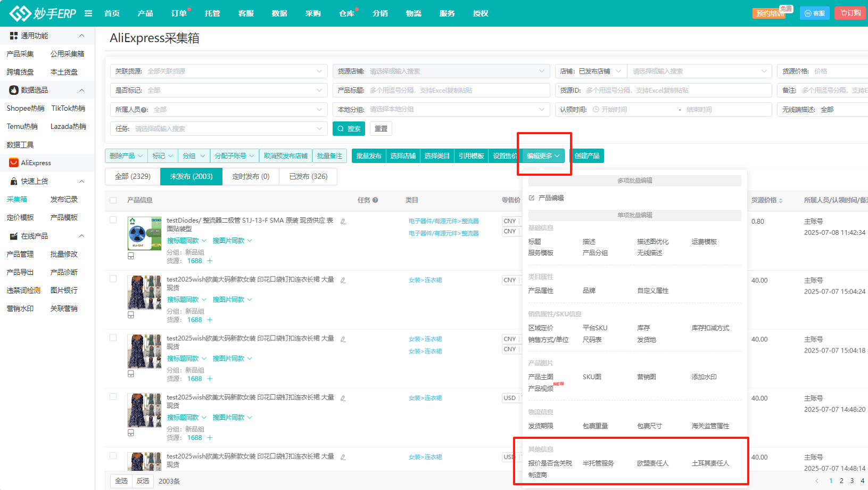Open the 本地分组 dropdown
Screen dimensions: 868x490
tap(441, 109)
